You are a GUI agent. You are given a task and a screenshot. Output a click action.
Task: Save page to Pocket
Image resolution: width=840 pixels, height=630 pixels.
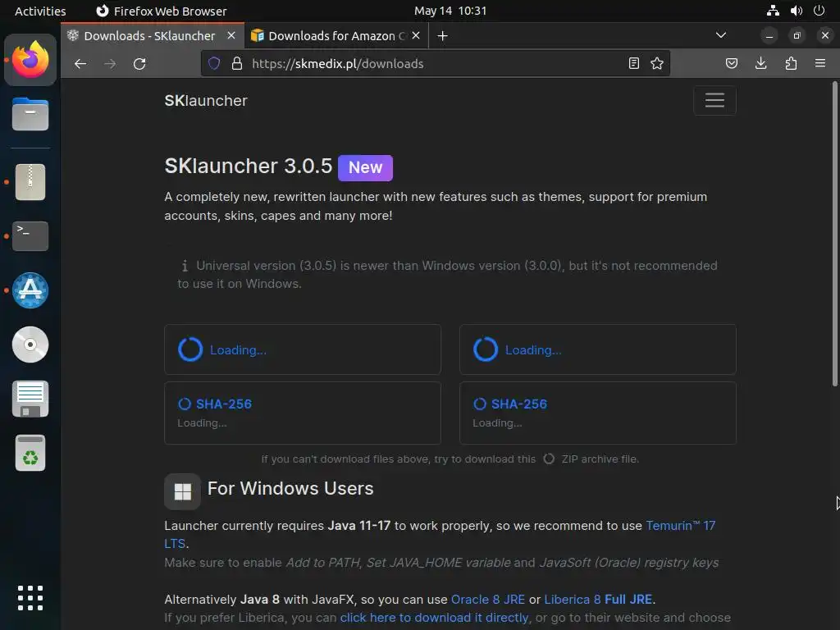pyautogui.click(x=731, y=63)
